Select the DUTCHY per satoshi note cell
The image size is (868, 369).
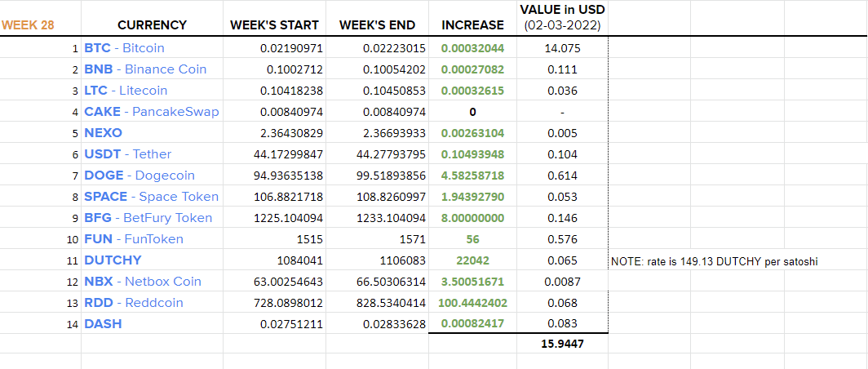click(714, 261)
